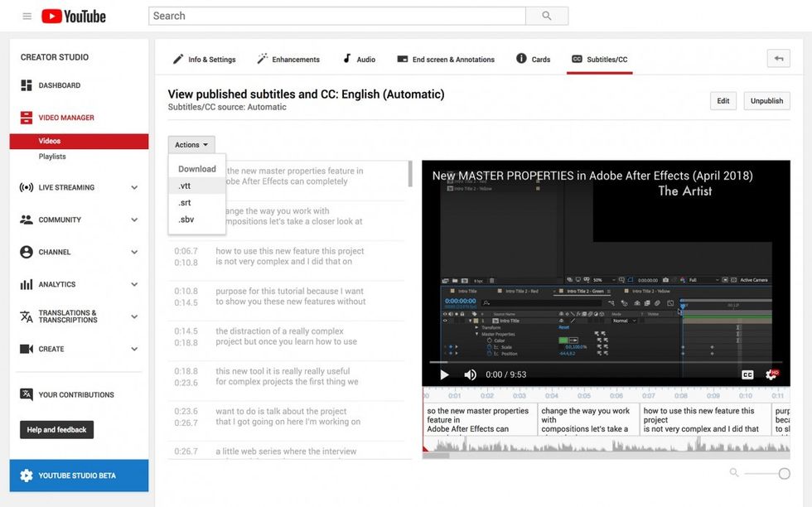The width and height of the screenshot is (812, 507).
Task: Click the video progress bar
Action: click(x=606, y=362)
